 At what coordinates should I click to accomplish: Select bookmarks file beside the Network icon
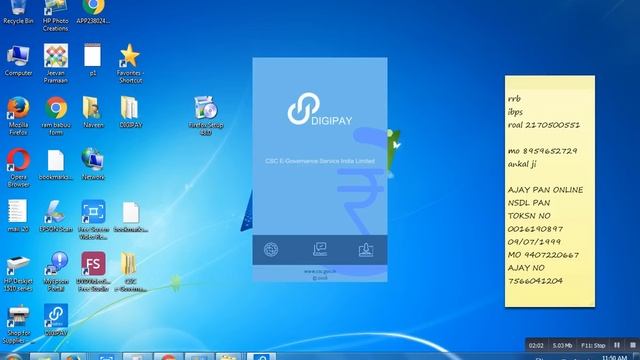tap(56, 165)
